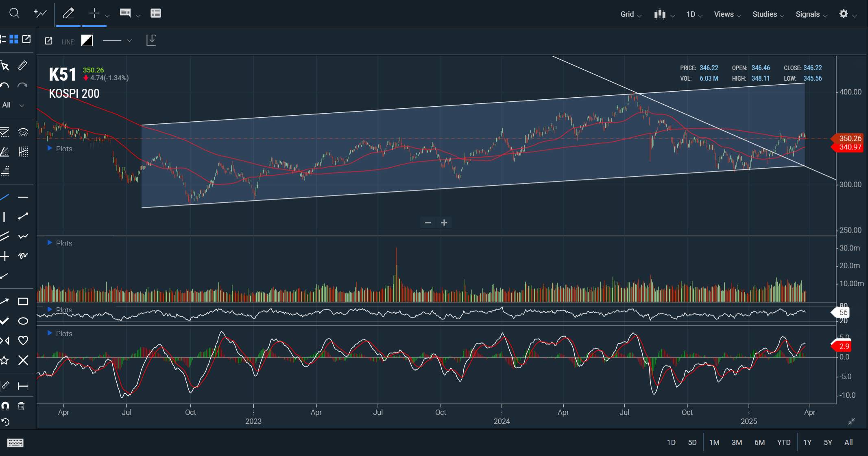
Task: Expand the chart style chevron
Action: tap(673, 16)
